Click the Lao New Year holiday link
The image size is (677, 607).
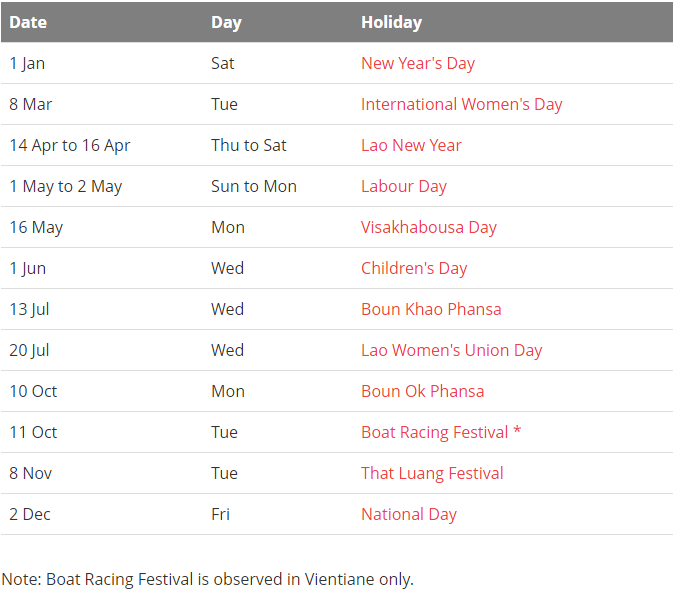point(411,145)
